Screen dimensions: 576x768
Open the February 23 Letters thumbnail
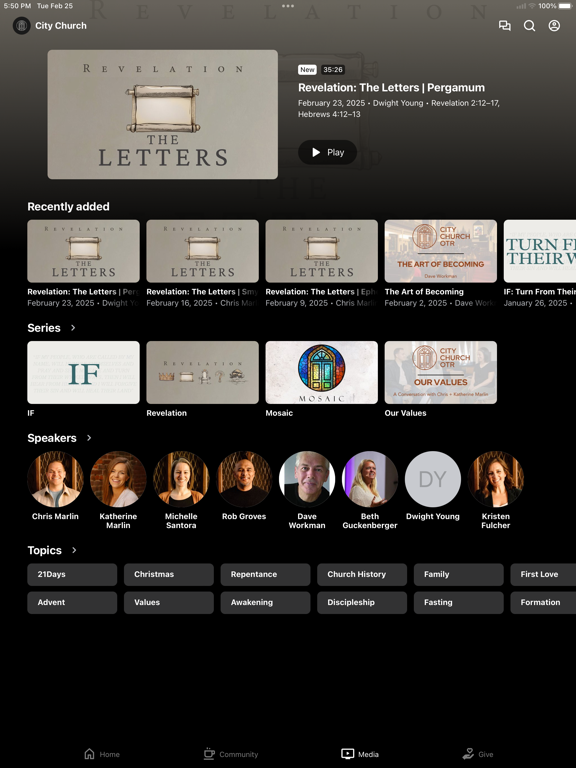coord(83,251)
